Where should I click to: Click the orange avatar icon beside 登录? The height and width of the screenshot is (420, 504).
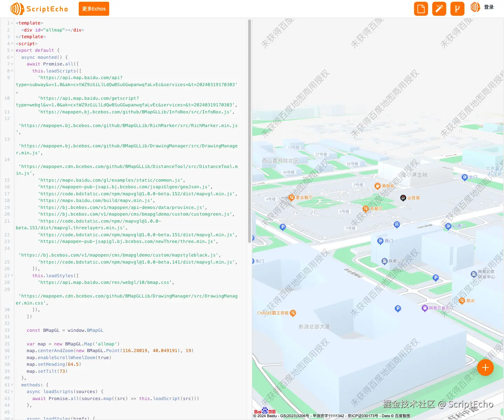click(x=475, y=7)
